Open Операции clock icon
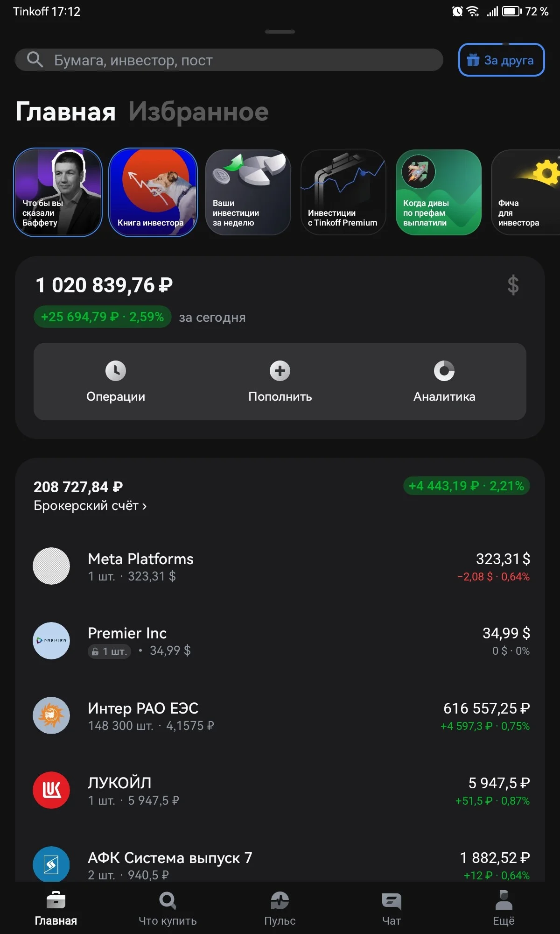Viewport: 560px width, 934px height. pos(116,371)
